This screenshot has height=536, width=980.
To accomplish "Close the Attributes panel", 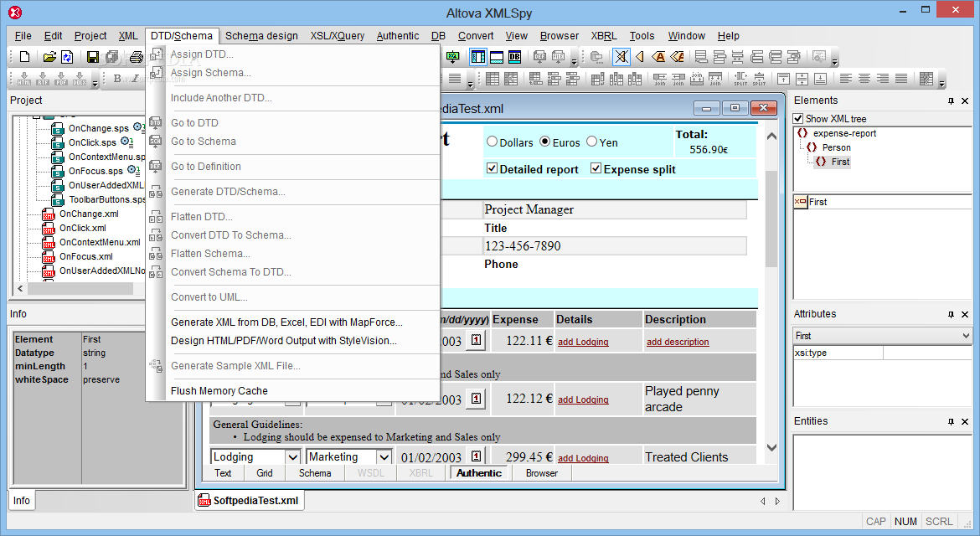I will [965, 314].
